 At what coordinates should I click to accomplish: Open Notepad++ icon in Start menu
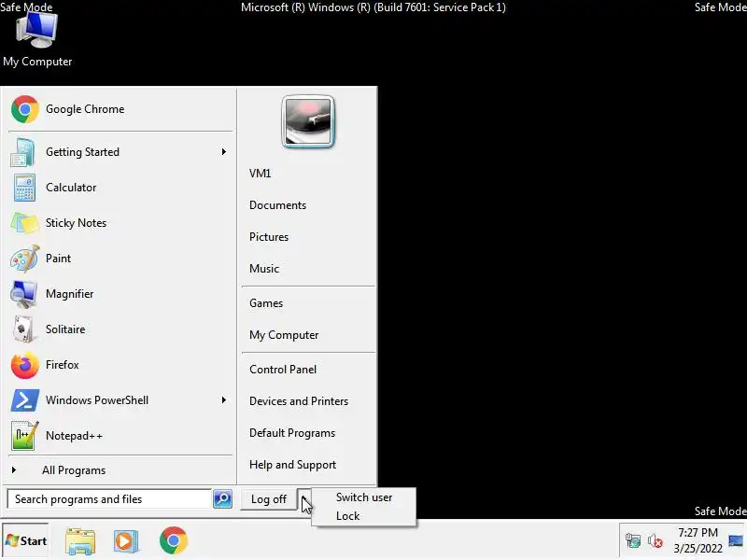(24, 436)
